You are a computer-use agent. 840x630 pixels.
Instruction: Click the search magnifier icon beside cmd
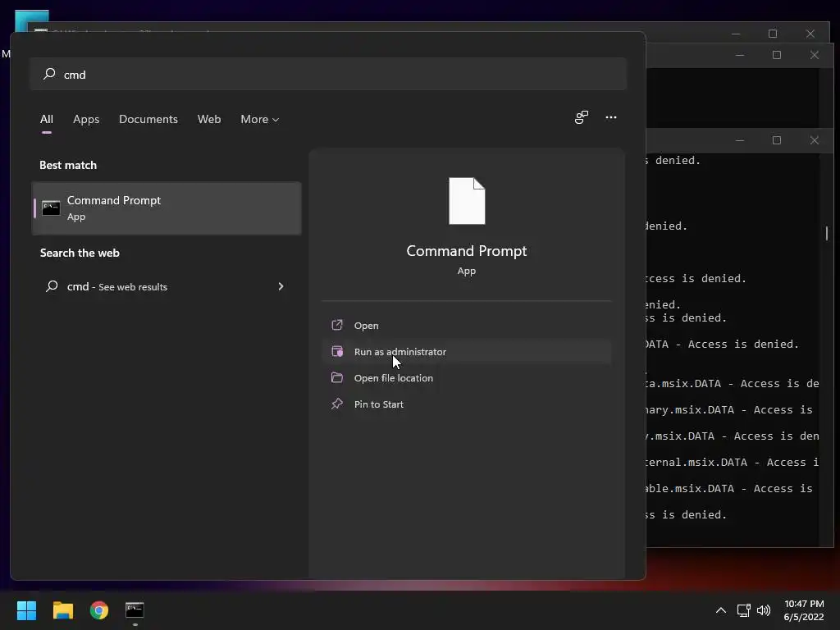49,74
